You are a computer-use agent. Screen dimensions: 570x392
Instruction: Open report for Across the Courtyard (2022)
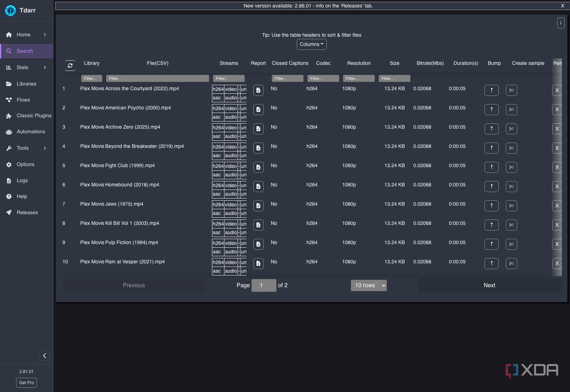point(258,90)
